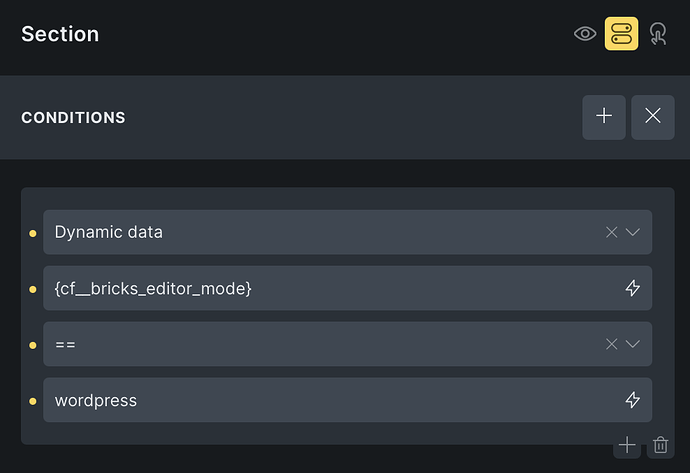The image size is (690, 473).
Task: Click the highlighted yellow Conditions icon
Action: point(621,34)
